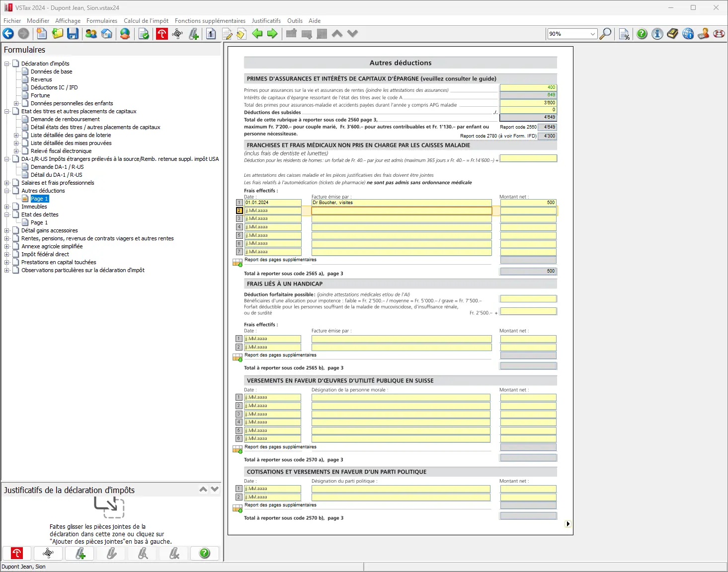This screenshot has height=572, width=728.
Task: Click the blue back arrow in the toolbar
Action: [x=8, y=34]
